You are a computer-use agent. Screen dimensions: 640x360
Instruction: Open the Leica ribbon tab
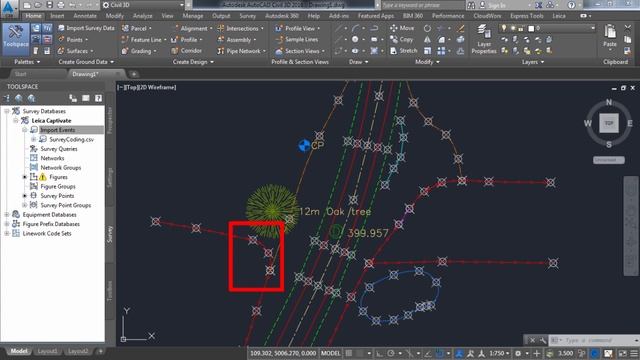[559, 16]
